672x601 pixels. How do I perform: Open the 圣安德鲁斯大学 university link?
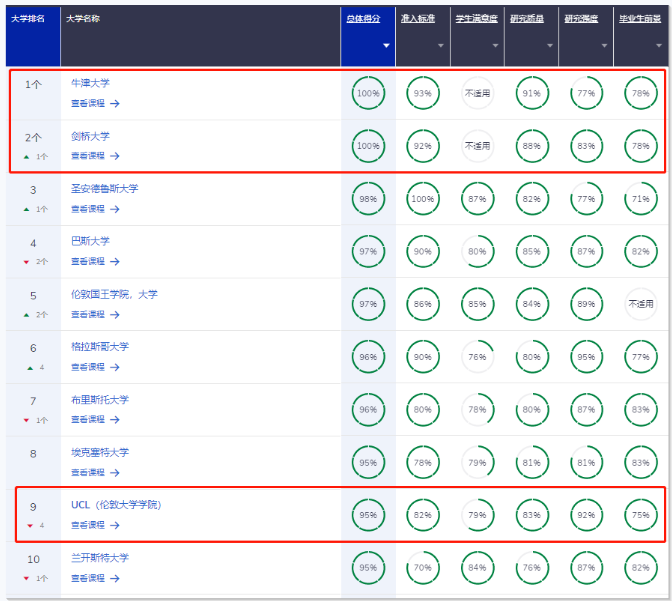click(105, 189)
